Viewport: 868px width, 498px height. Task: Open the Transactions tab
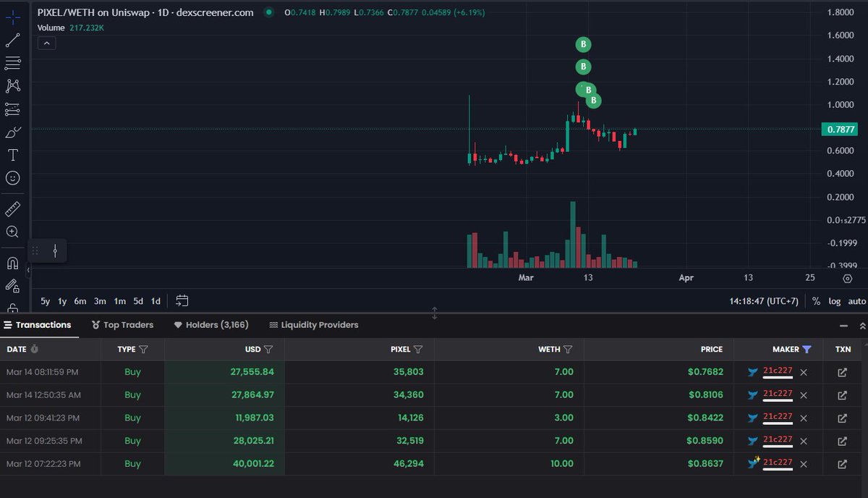click(x=38, y=325)
